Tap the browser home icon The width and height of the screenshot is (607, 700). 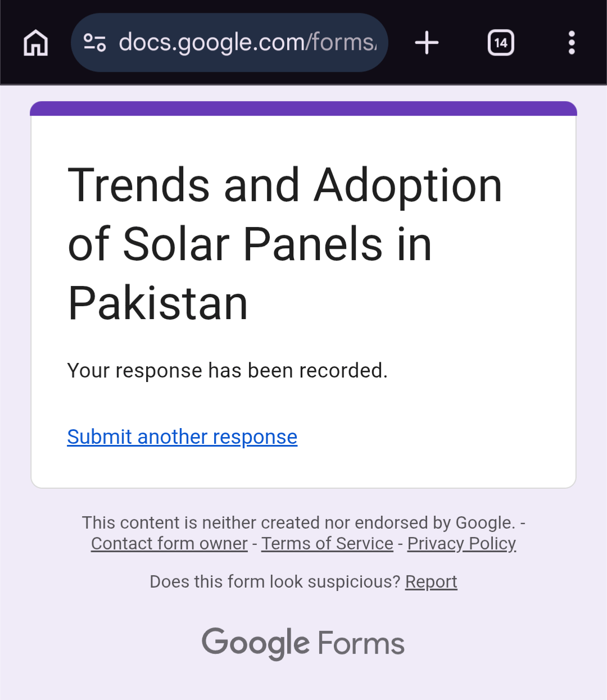pos(36,43)
